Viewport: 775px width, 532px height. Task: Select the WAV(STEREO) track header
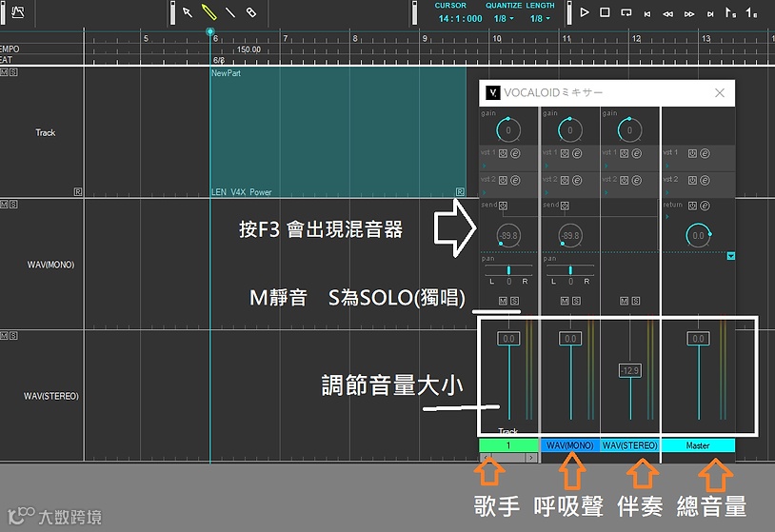tap(42, 396)
